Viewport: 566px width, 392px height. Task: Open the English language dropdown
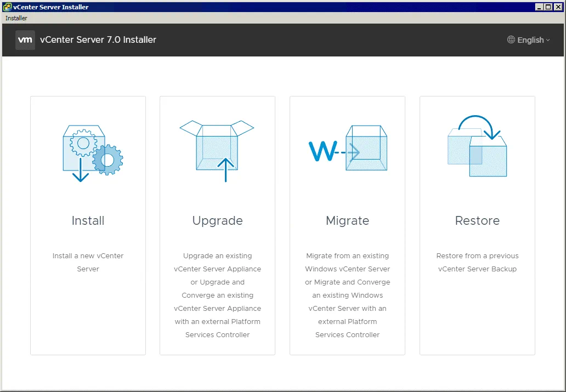click(530, 40)
